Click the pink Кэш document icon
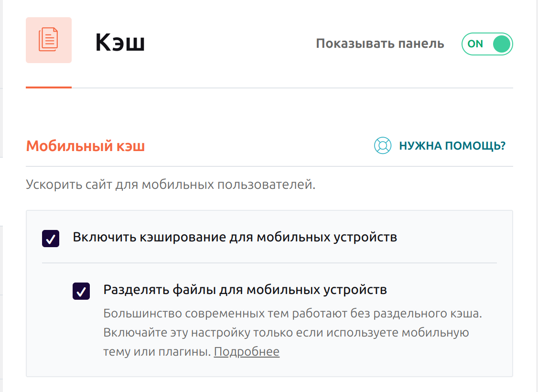 tap(49, 40)
